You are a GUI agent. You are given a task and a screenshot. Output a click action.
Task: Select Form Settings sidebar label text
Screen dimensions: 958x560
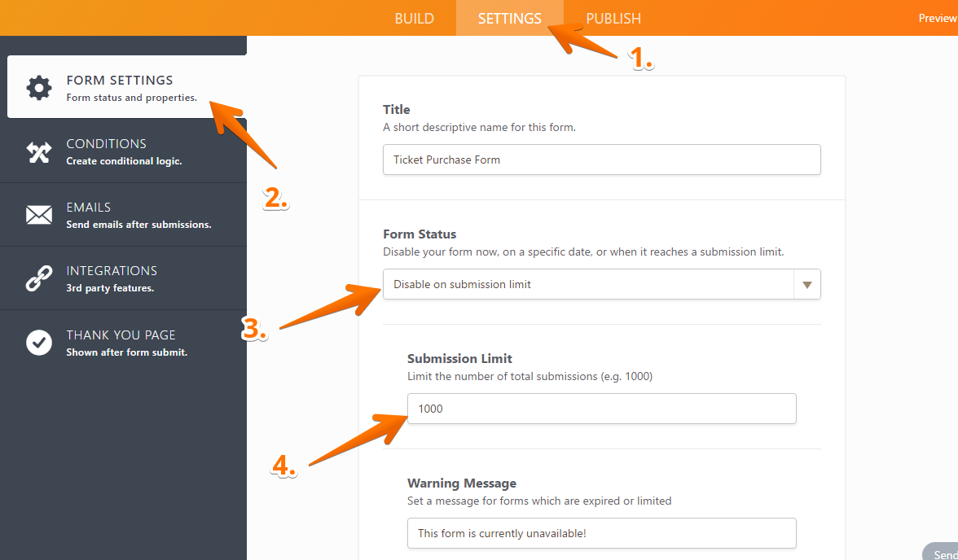click(x=120, y=81)
